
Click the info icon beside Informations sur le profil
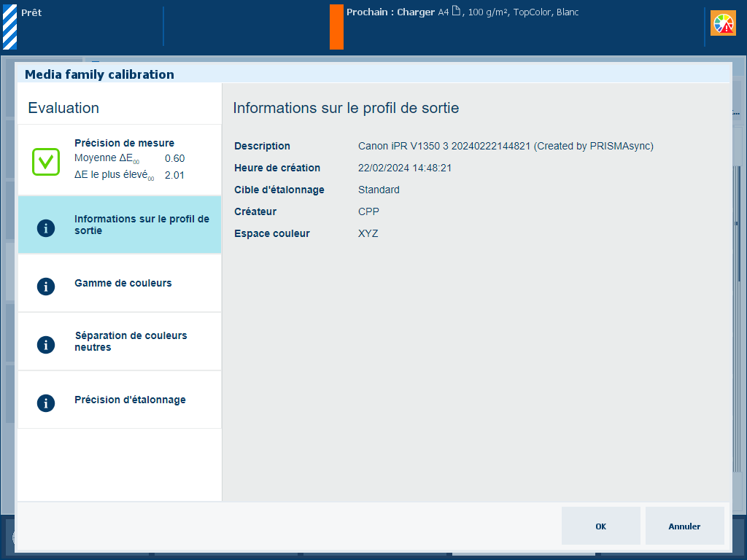[x=46, y=227]
